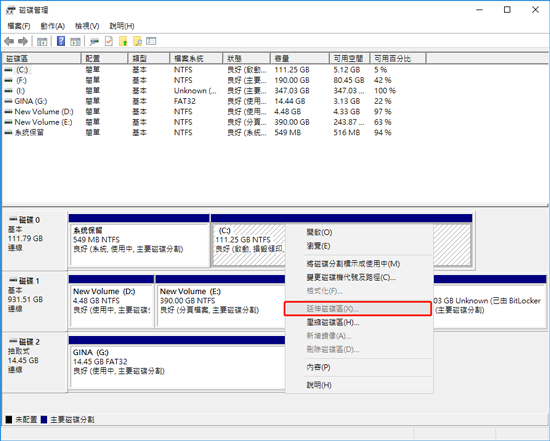The image size is (550, 441).
Task: Click the drive icon of the (F:) row
Action: (8, 80)
